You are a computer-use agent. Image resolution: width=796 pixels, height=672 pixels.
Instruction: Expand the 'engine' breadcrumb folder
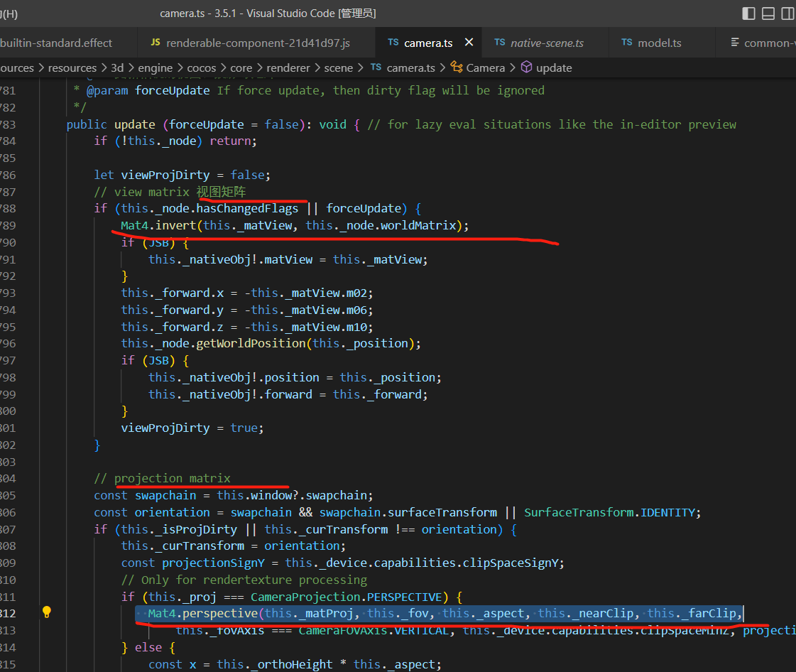click(x=155, y=67)
